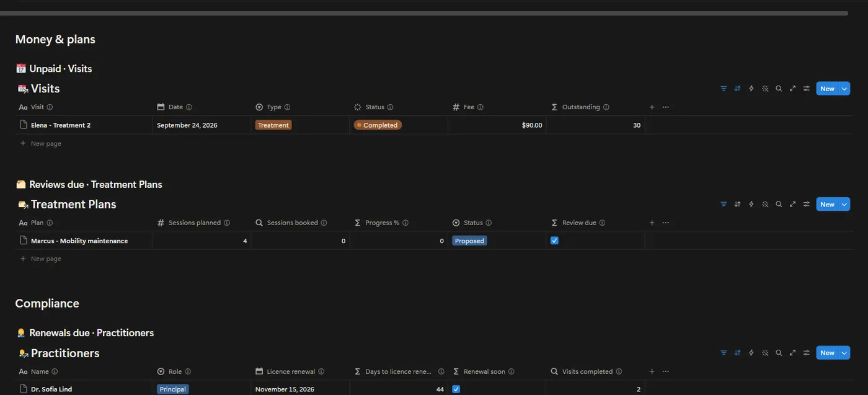Toggle Renewal soon checkbox for Dr. Sofia Lind

pos(456,389)
